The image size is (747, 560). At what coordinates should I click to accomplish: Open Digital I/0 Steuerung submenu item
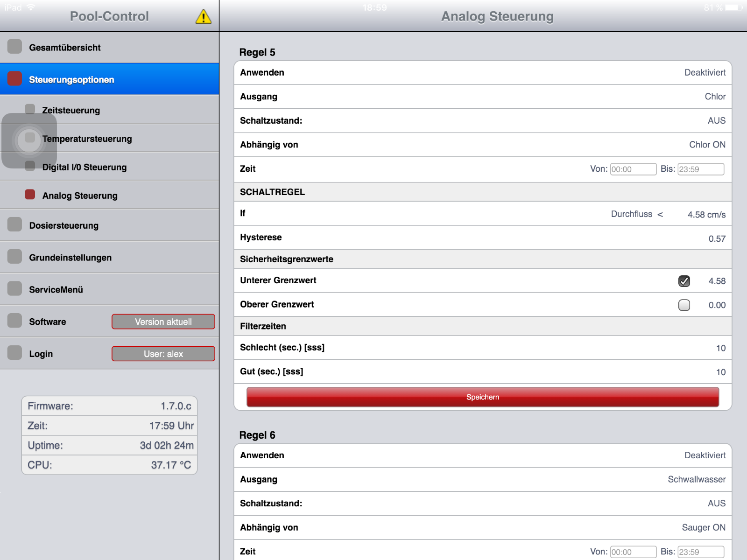(109, 167)
